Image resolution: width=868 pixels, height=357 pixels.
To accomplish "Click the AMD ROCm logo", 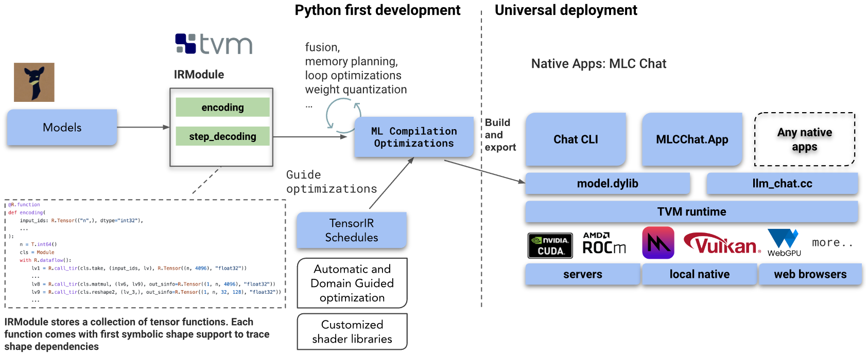I will [604, 243].
